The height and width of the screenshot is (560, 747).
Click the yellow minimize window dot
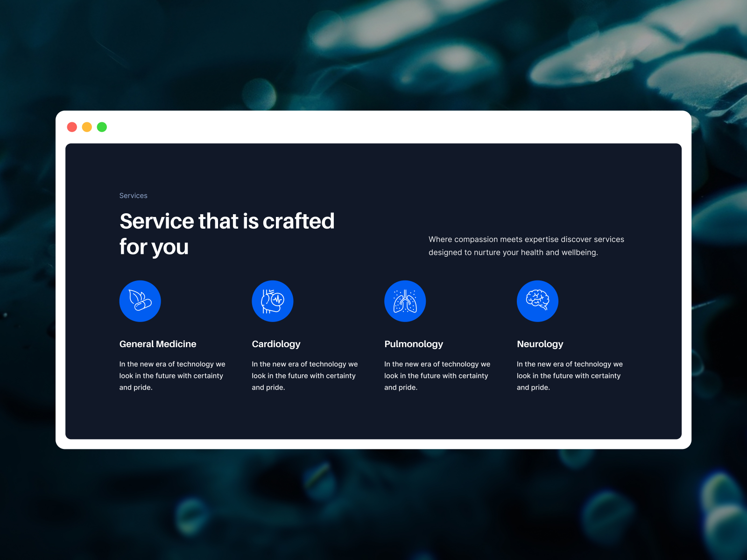(87, 127)
